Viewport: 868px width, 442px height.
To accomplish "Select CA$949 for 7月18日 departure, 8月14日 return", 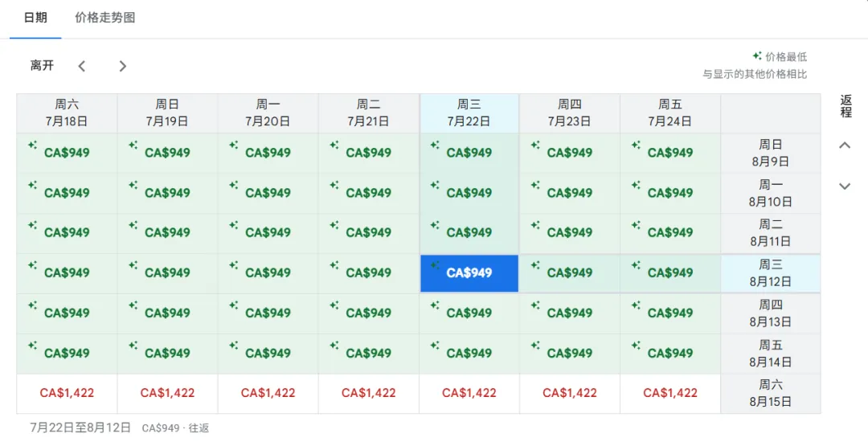I will (x=67, y=354).
